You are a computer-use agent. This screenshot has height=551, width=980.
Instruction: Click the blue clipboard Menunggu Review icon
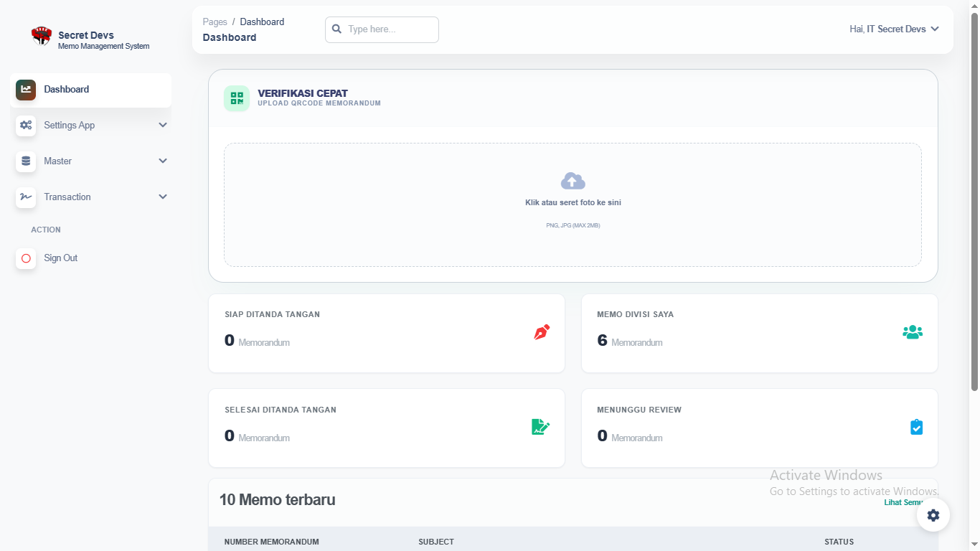916,427
